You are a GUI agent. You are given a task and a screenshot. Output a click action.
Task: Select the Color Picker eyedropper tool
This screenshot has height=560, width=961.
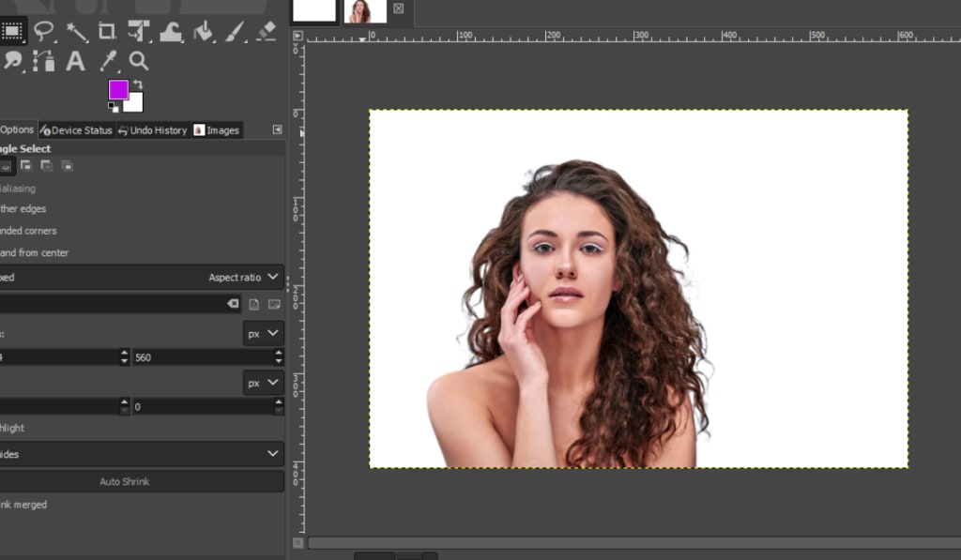tap(107, 62)
